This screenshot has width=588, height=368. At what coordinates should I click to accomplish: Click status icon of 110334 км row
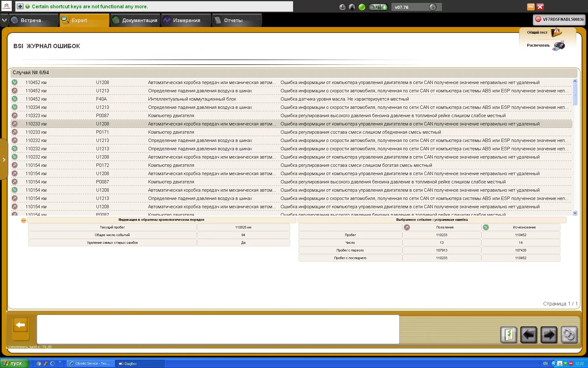pyautogui.click(x=14, y=107)
